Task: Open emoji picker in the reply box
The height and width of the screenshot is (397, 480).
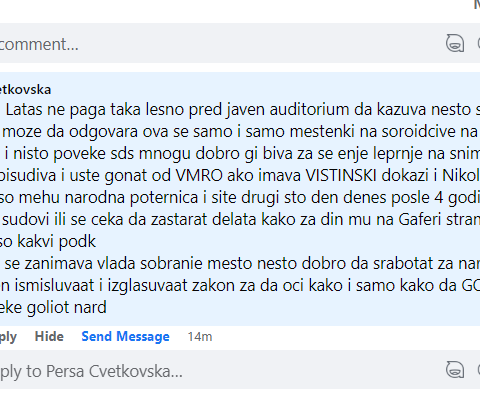Action: tap(478, 369)
